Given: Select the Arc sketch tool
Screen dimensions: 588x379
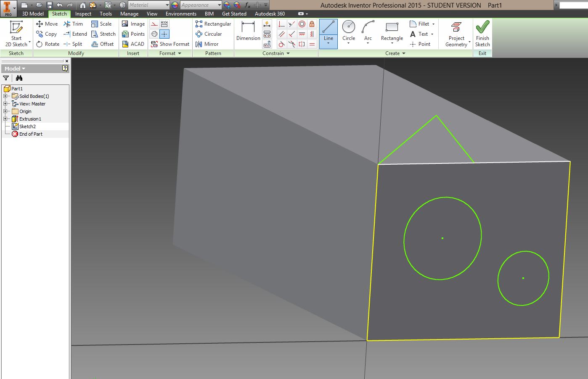Looking at the screenshot, I should (x=368, y=33).
